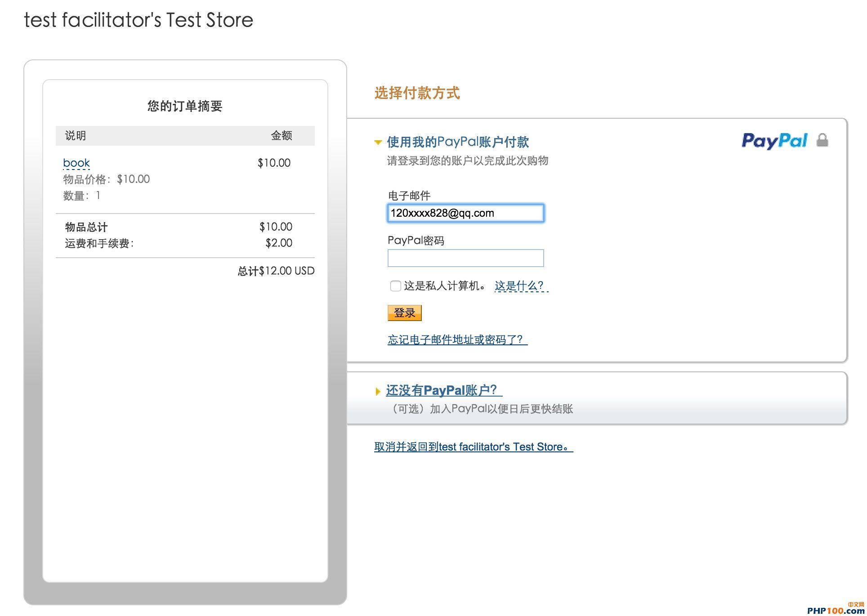Open 忘记电子邮件地址或密码了? link

[x=457, y=339]
